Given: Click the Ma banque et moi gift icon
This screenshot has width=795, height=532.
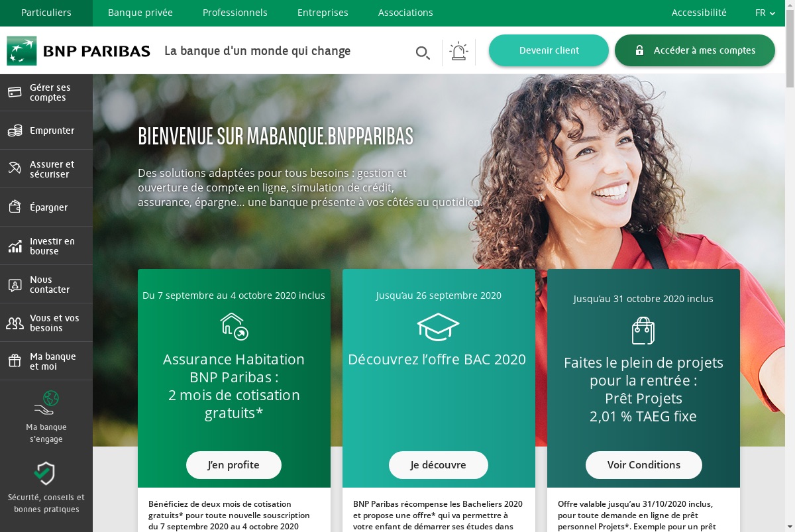Looking at the screenshot, I should pyautogui.click(x=15, y=361).
